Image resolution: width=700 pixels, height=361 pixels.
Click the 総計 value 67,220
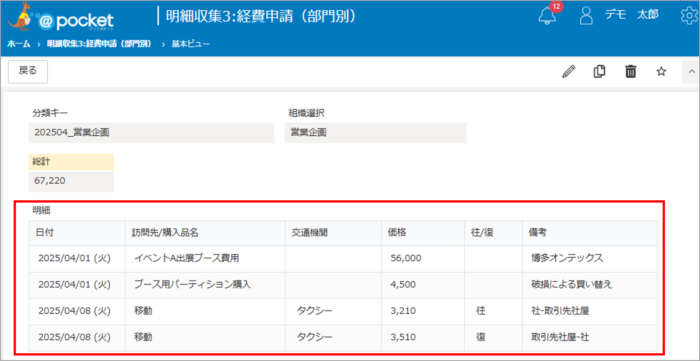pyautogui.click(x=71, y=182)
